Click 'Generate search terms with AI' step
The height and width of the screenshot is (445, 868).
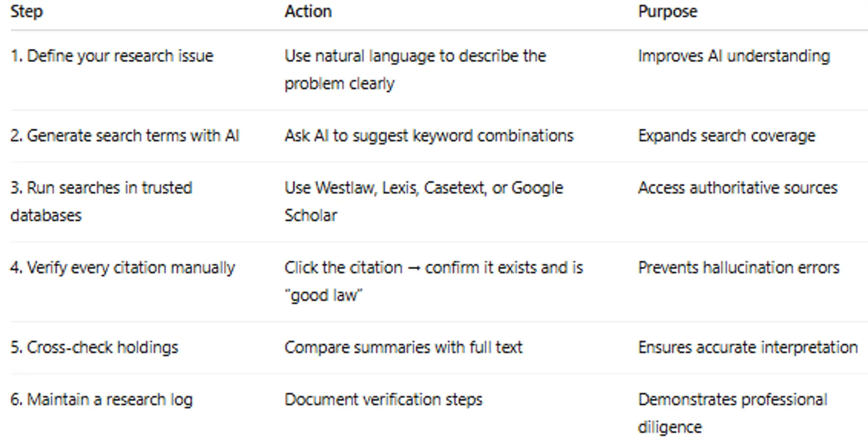coord(125,136)
